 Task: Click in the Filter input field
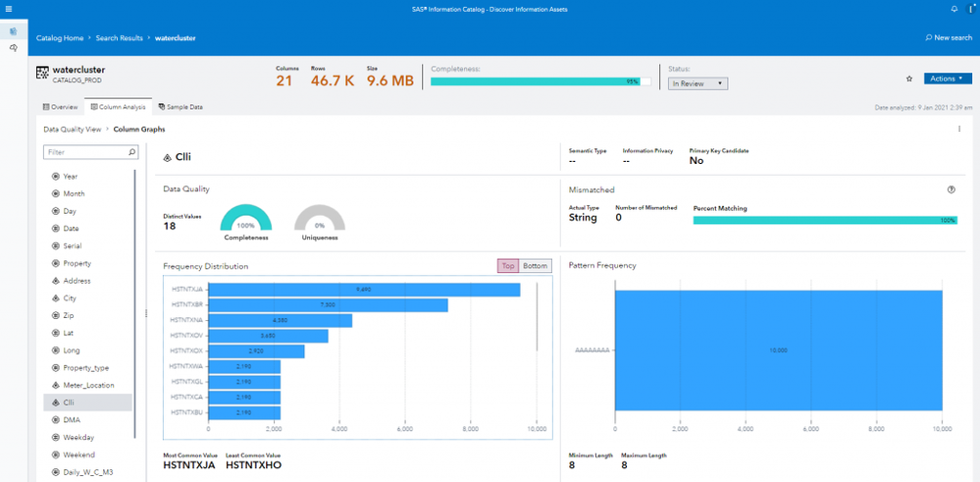tap(85, 152)
